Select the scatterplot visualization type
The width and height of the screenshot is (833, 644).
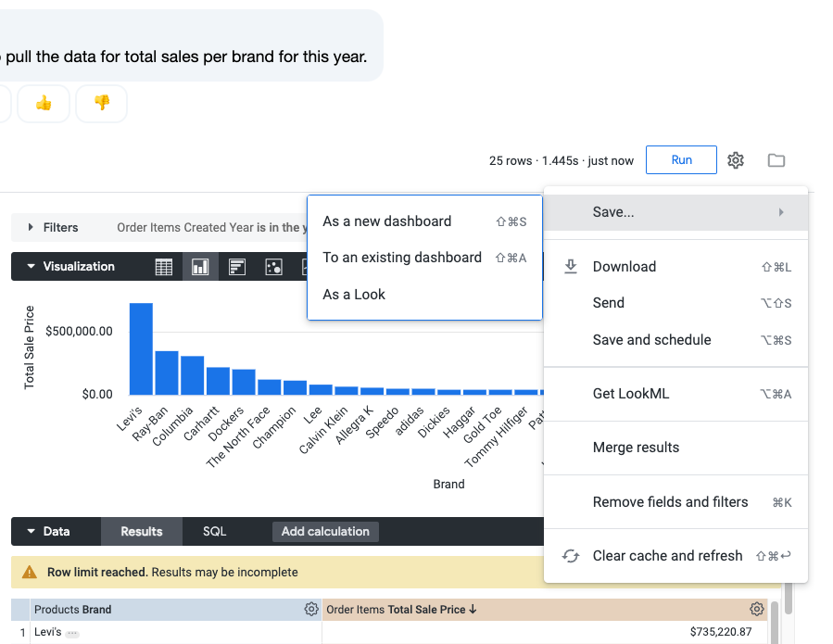tap(273, 267)
